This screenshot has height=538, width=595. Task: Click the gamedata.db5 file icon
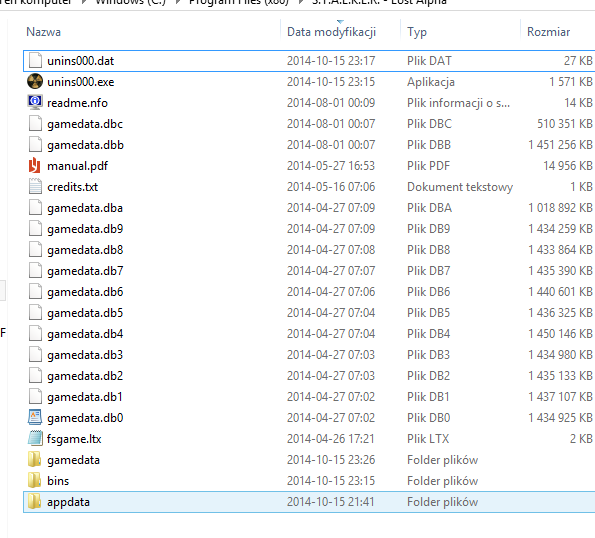click(x=35, y=313)
